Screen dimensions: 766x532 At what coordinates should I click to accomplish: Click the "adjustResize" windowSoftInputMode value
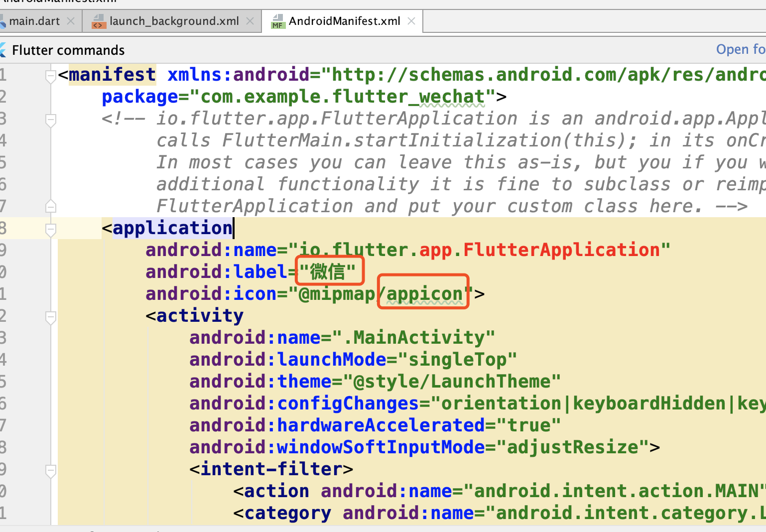(x=573, y=447)
